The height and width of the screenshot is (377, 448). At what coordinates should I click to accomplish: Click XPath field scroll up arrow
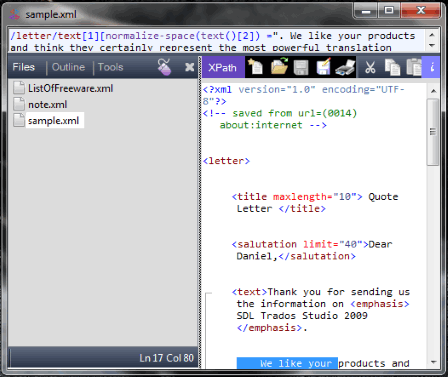(432, 35)
